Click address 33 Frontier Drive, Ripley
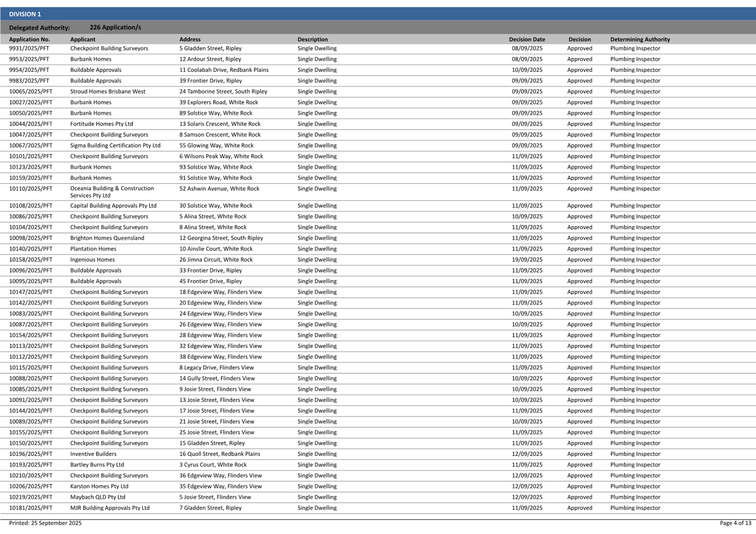Image resolution: width=756 pixels, height=534 pixels. (x=210, y=270)
